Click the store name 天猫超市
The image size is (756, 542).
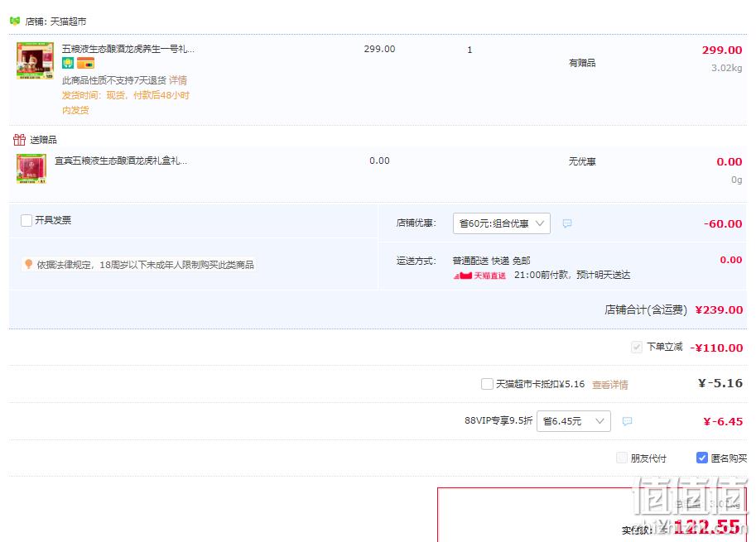[x=69, y=22]
